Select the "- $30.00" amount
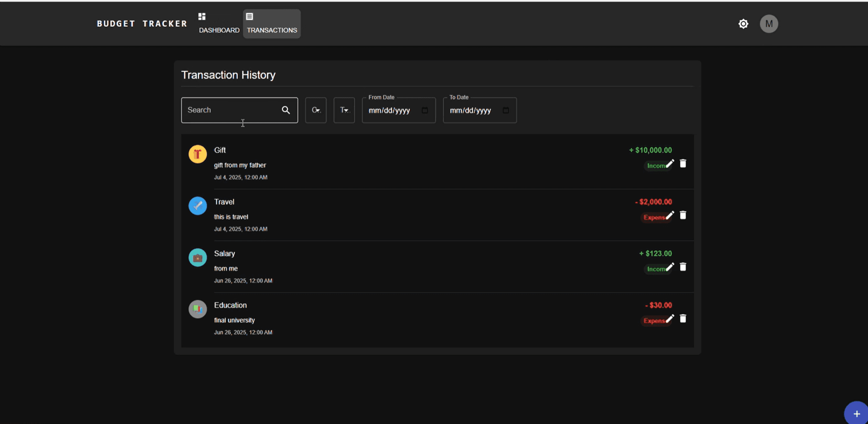This screenshot has height=424, width=868. 659,305
